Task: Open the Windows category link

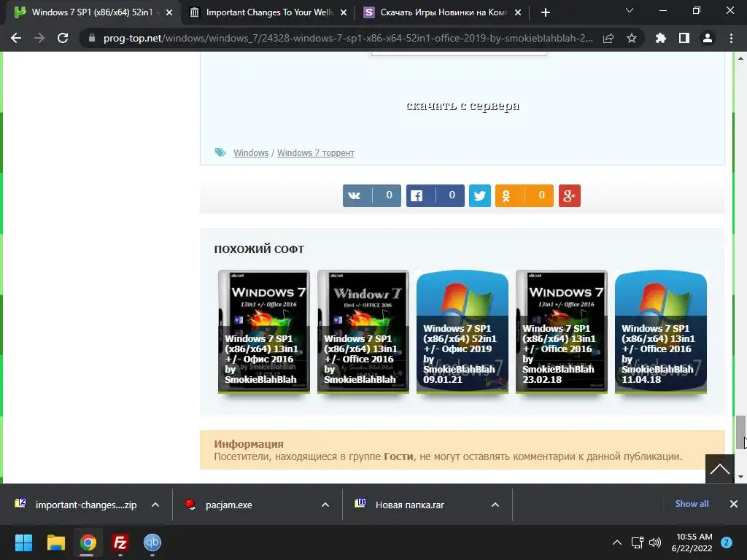Action: coord(251,153)
